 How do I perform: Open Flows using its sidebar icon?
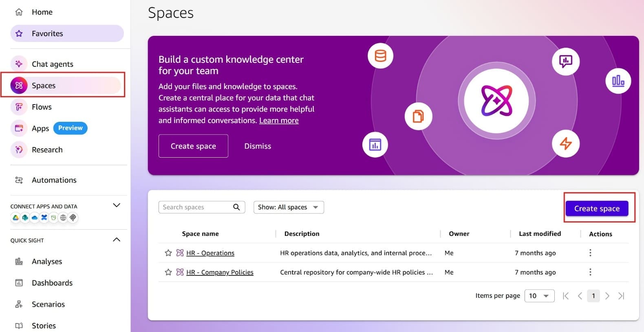19,107
